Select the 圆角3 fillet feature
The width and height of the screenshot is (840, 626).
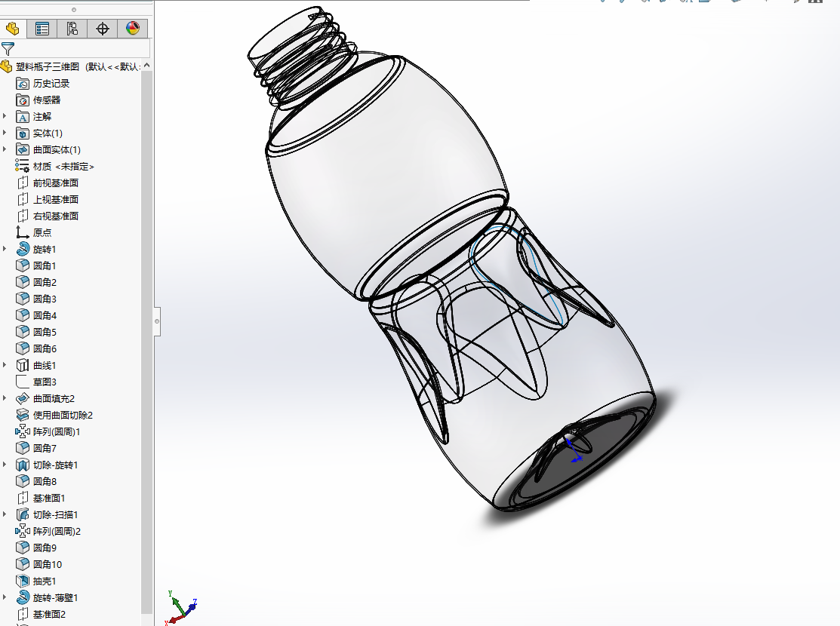(45, 299)
